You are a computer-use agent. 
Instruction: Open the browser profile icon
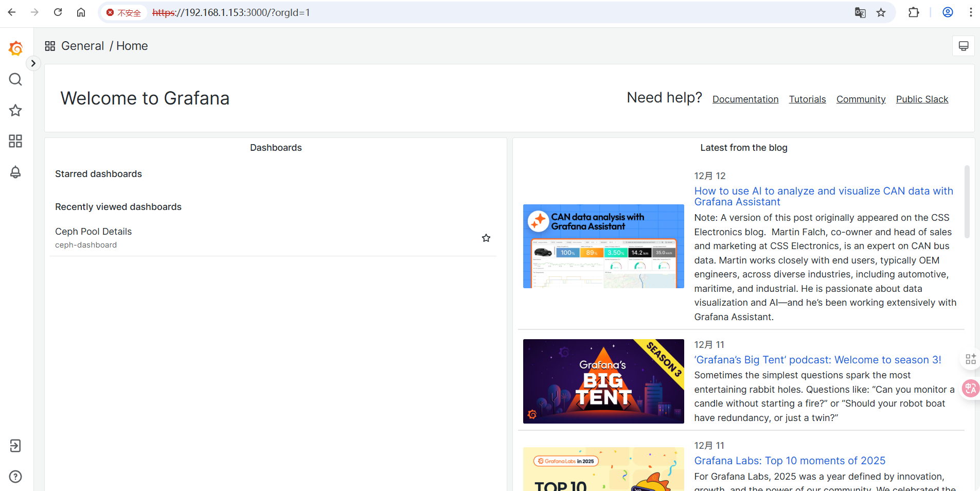point(948,12)
